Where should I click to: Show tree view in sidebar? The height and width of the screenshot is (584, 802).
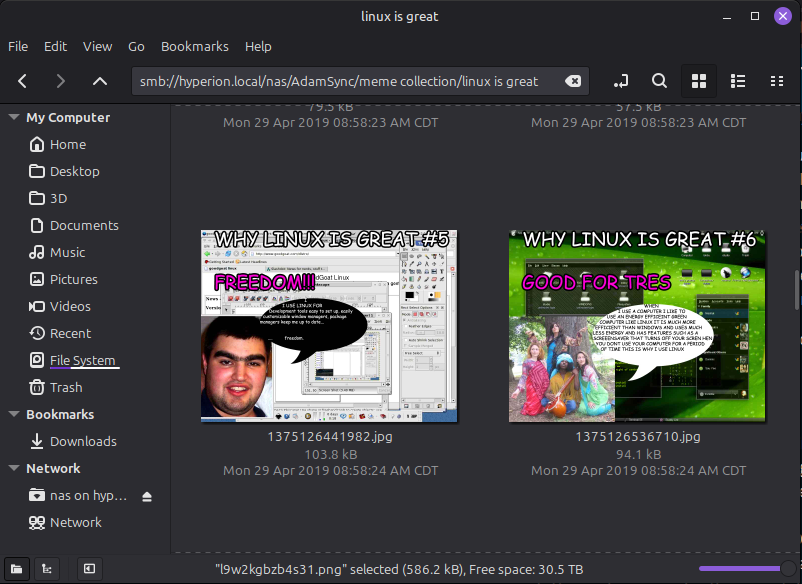pyautogui.click(x=46, y=569)
